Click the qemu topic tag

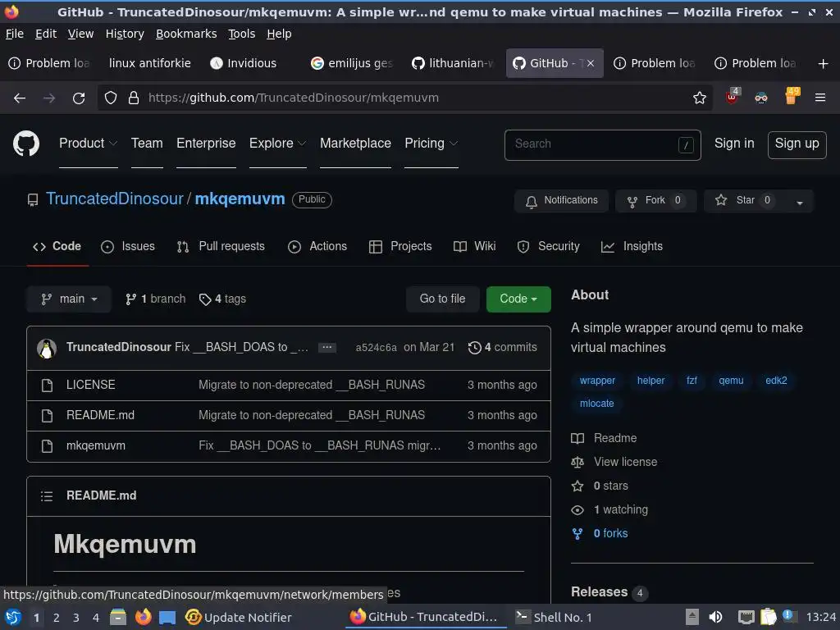(x=731, y=381)
